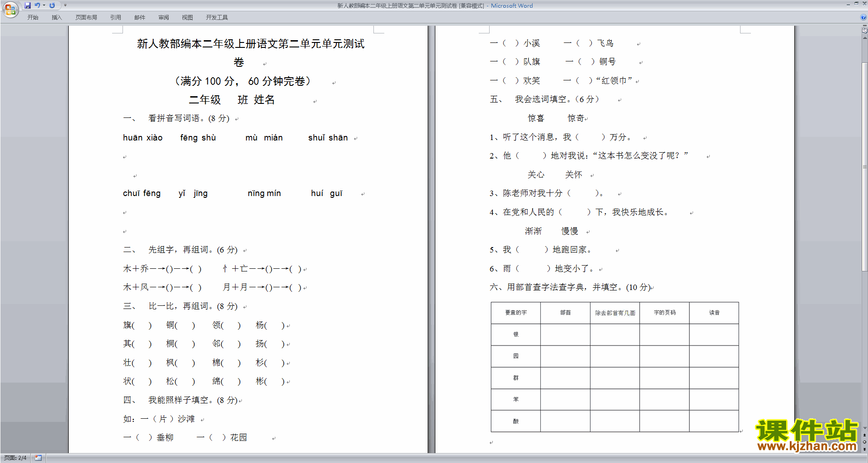Redo or repeat the last action

pyautogui.click(x=52, y=5)
